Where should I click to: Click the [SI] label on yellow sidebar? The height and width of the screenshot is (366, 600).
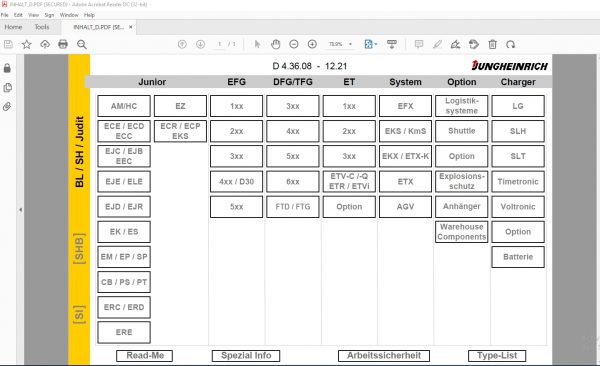click(79, 315)
